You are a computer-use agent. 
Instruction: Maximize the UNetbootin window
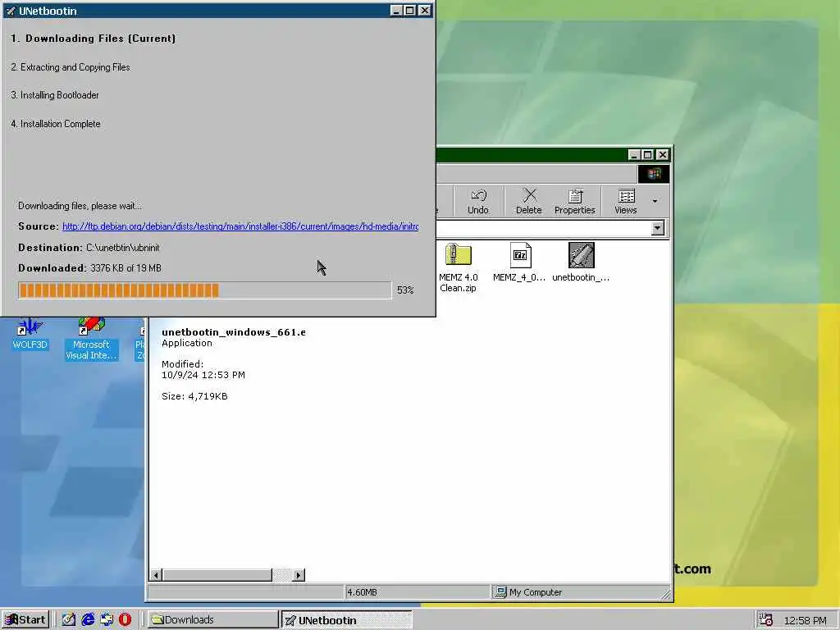pos(410,10)
